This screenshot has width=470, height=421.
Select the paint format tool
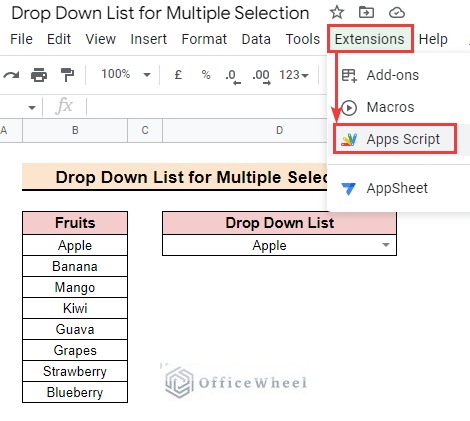coord(67,75)
